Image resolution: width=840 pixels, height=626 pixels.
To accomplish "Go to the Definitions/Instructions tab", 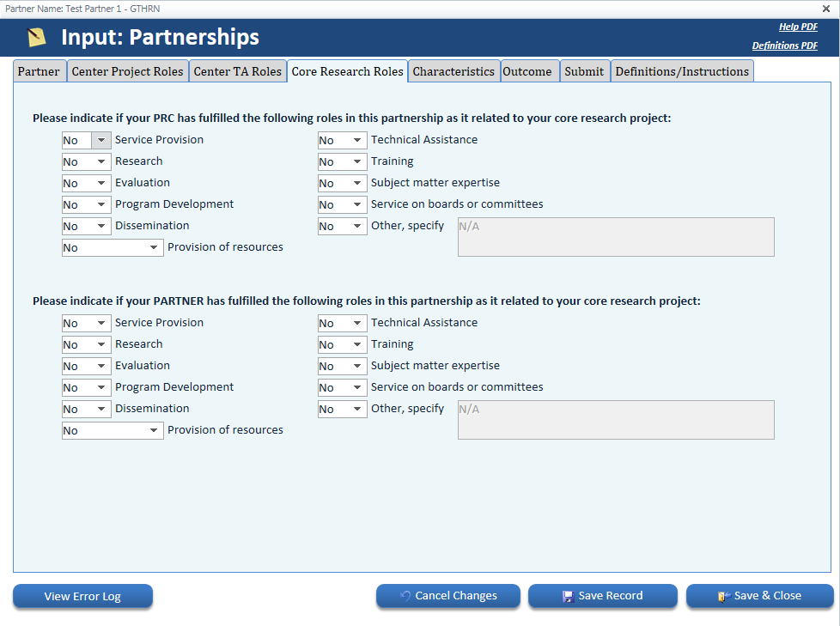I will point(682,72).
